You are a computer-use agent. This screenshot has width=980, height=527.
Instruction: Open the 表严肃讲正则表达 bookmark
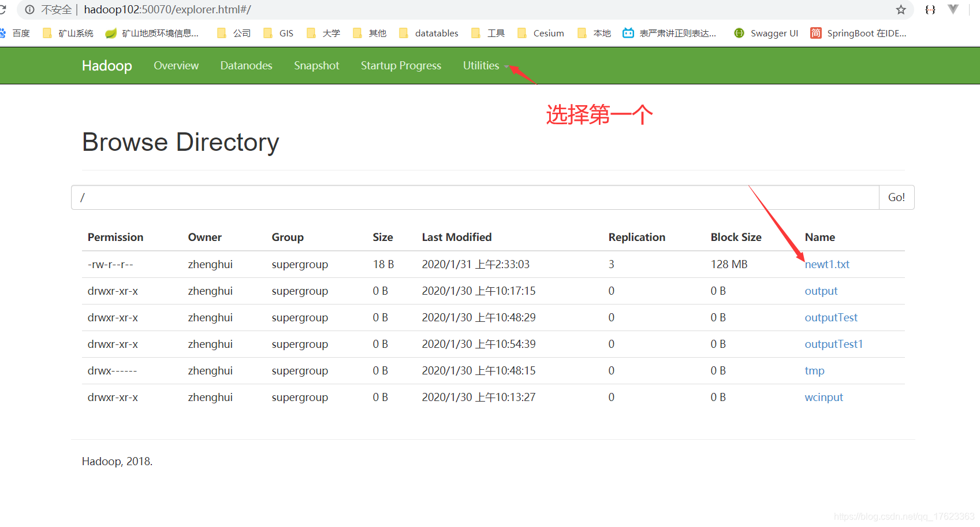pyautogui.click(x=669, y=33)
